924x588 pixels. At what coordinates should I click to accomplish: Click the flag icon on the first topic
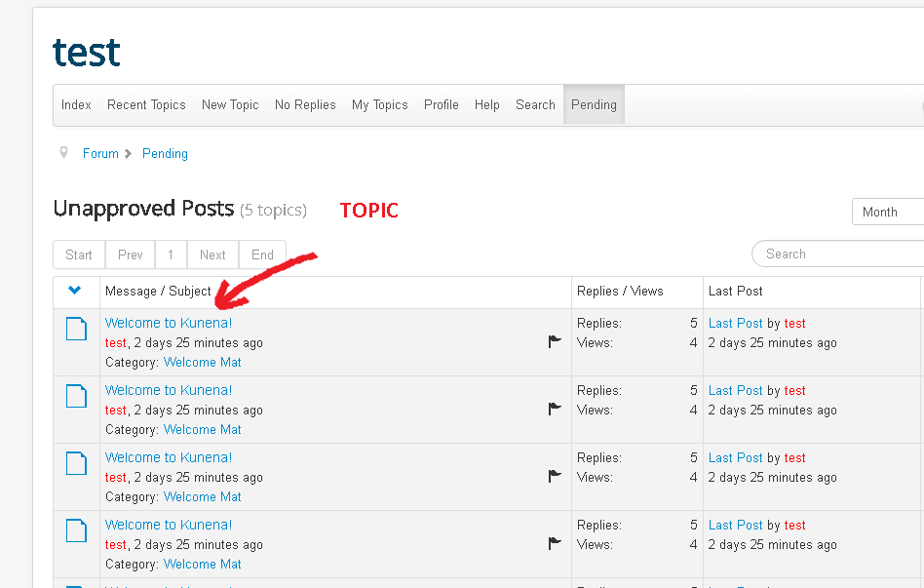(x=555, y=341)
